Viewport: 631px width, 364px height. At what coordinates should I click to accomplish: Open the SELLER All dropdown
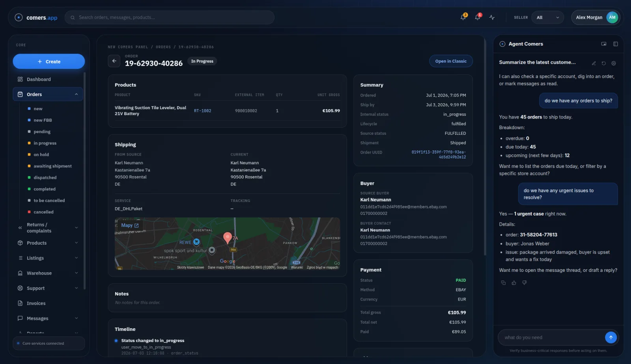[548, 17]
